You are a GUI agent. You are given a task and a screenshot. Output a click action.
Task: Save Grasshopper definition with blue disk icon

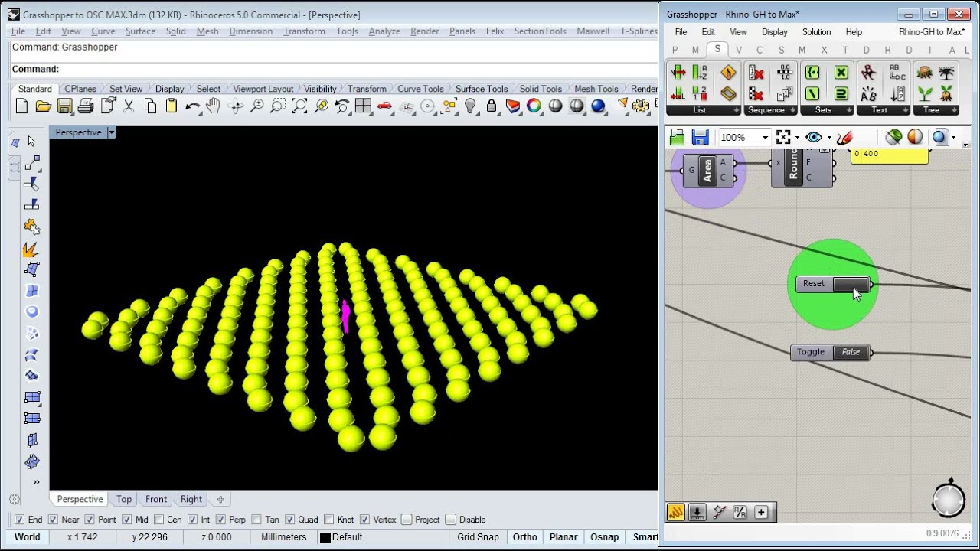tap(700, 137)
